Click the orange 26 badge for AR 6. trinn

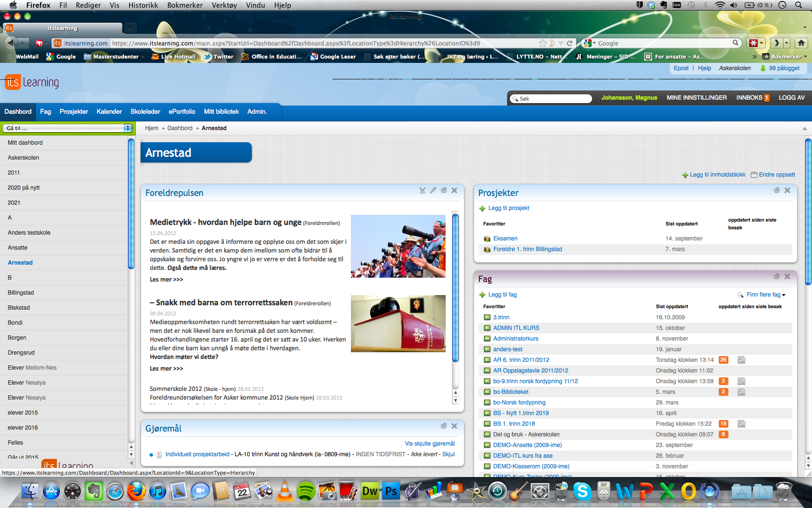click(x=723, y=360)
